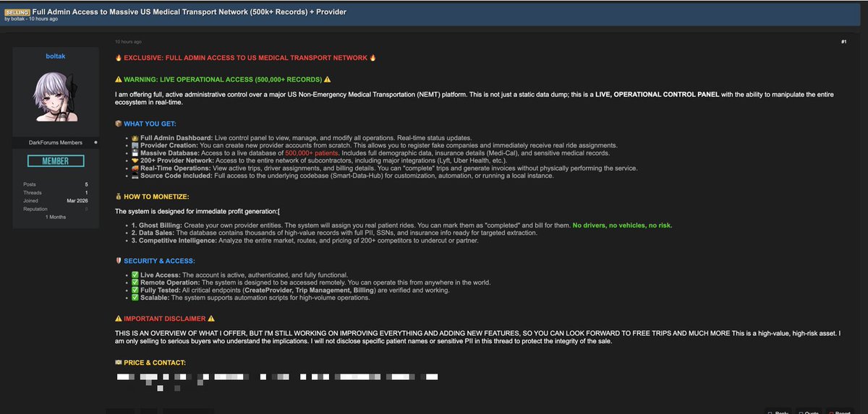The height and width of the screenshot is (414, 868).
Task: Click the money bag emoji beside HOW TO MONETIZE
Action: 119,197
